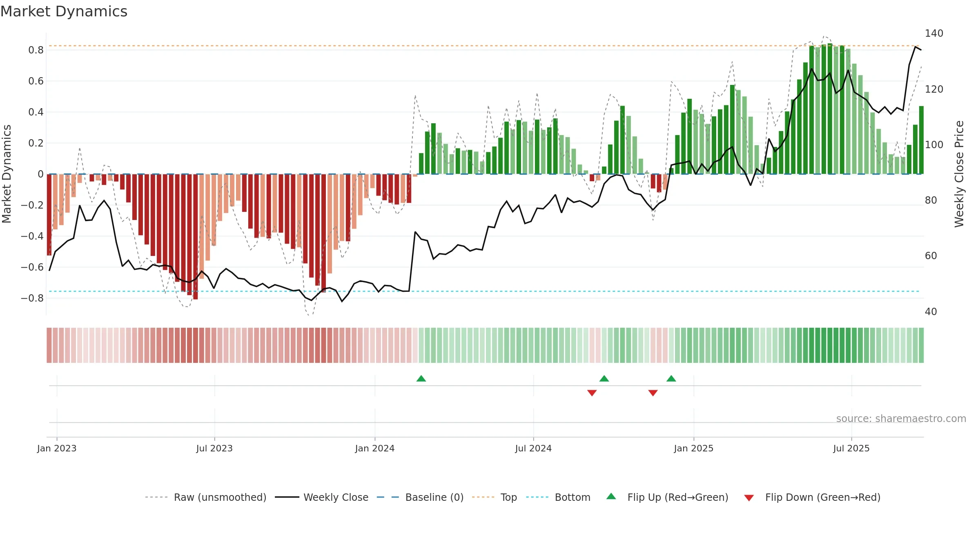Toggle the Baseline (0) legend entry
Image resolution: width=980 pixels, height=551 pixels.
420,497
